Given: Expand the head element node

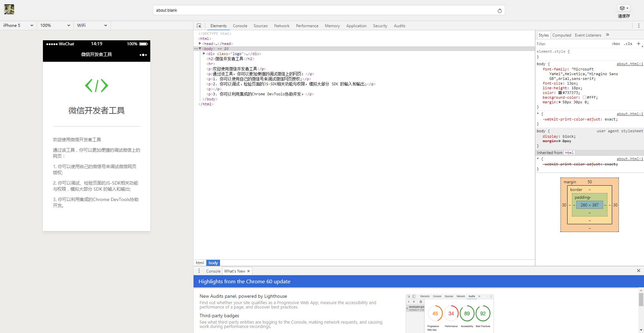Looking at the screenshot, I should pyautogui.click(x=200, y=44).
